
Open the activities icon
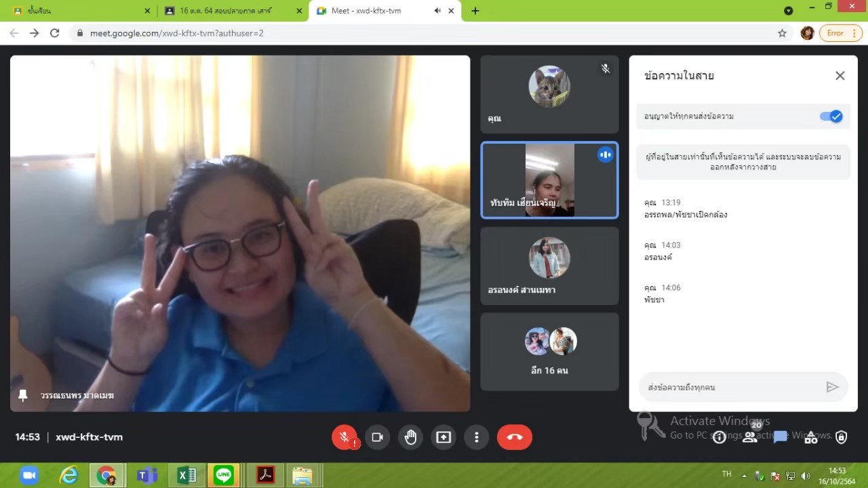click(x=811, y=437)
